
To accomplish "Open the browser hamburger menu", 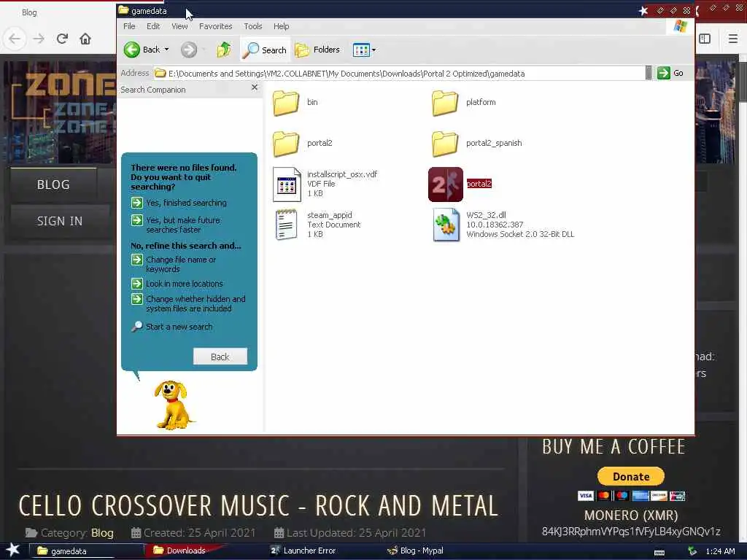I will (733, 39).
